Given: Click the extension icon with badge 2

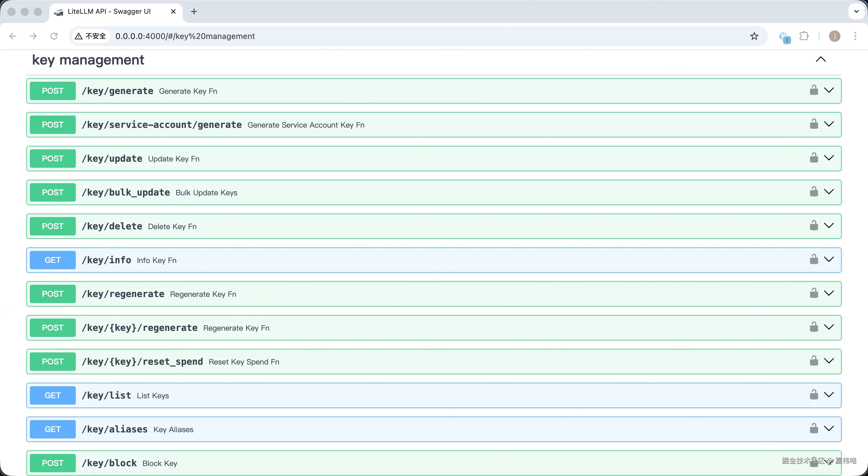Looking at the screenshot, I should (x=784, y=37).
